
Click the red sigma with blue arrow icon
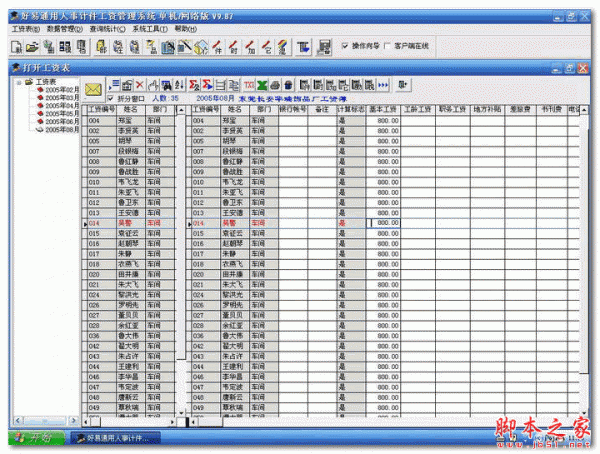pyautogui.click(x=207, y=85)
